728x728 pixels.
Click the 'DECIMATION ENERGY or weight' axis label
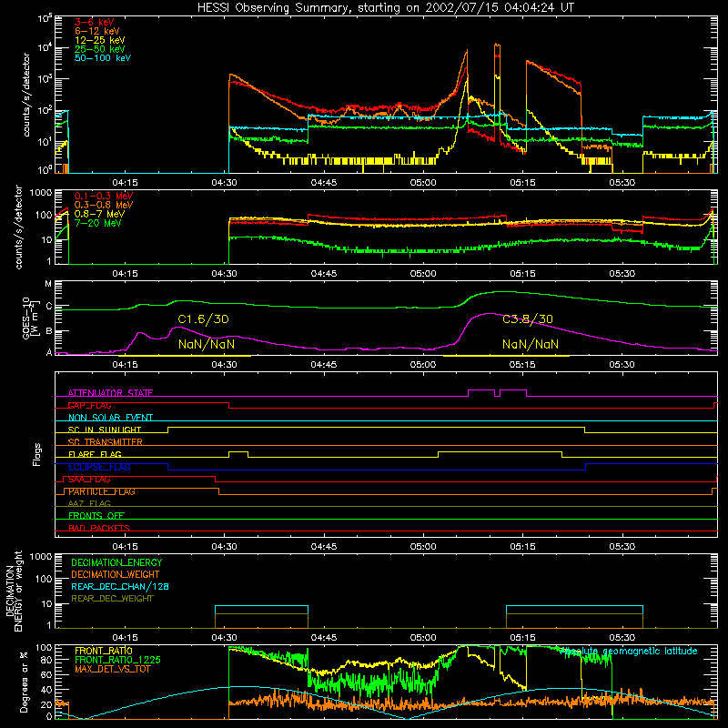point(14,591)
